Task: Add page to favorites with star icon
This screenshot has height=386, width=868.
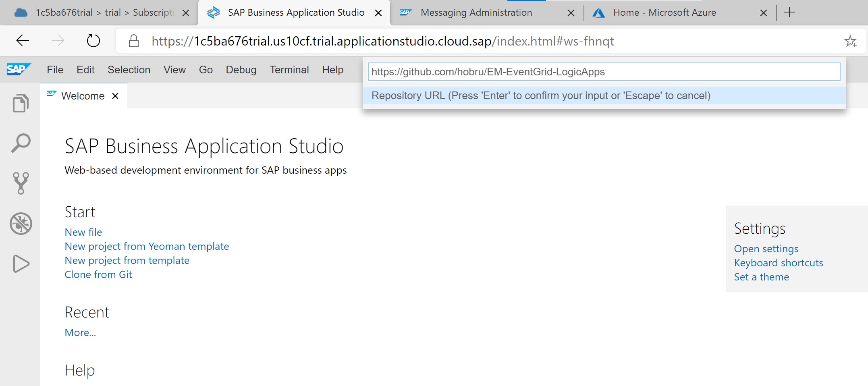Action: 850,41
